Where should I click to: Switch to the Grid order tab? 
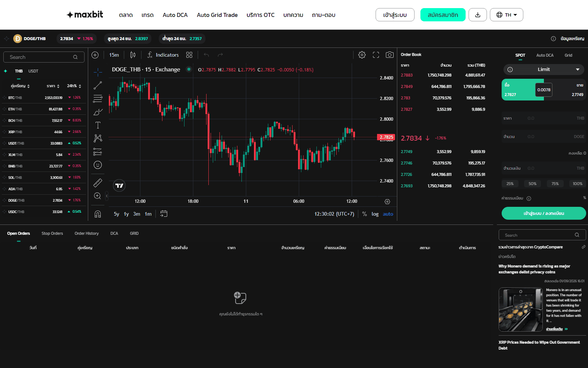[568, 55]
